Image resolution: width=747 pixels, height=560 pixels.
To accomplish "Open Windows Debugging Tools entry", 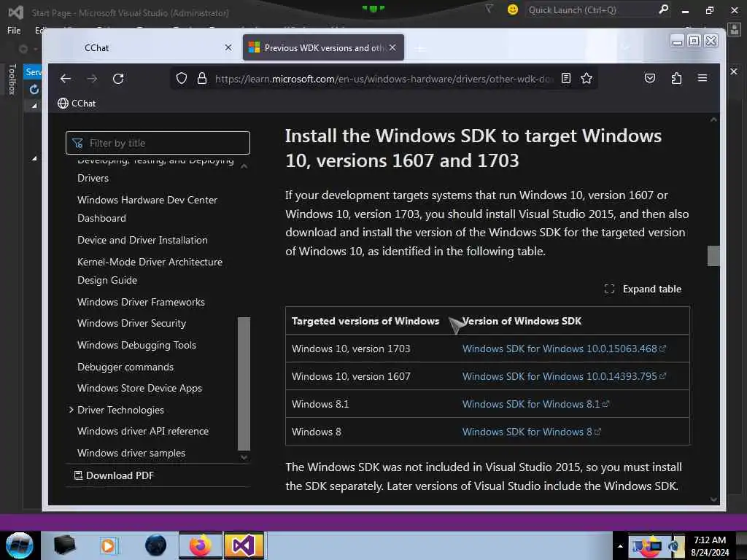I will coord(136,345).
